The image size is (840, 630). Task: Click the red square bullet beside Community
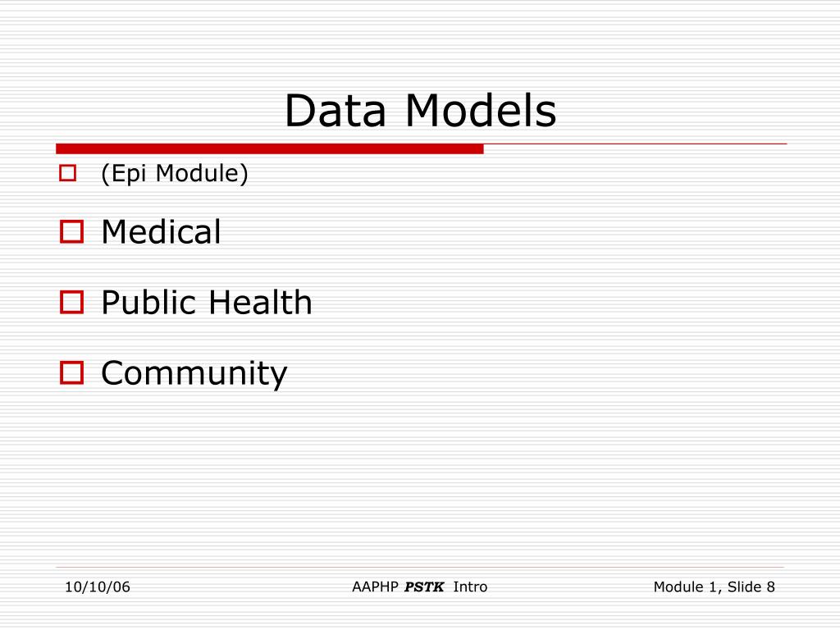71,373
